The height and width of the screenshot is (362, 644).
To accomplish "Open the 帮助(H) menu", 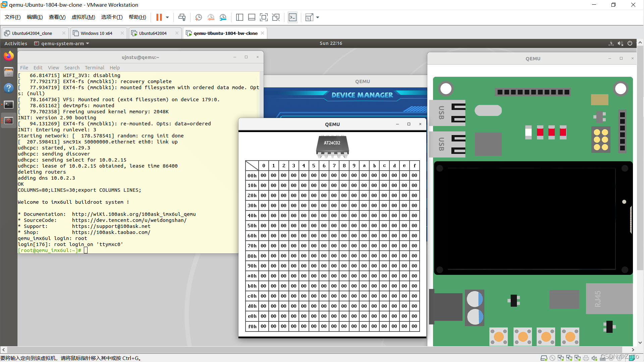I will [x=138, y=17].
